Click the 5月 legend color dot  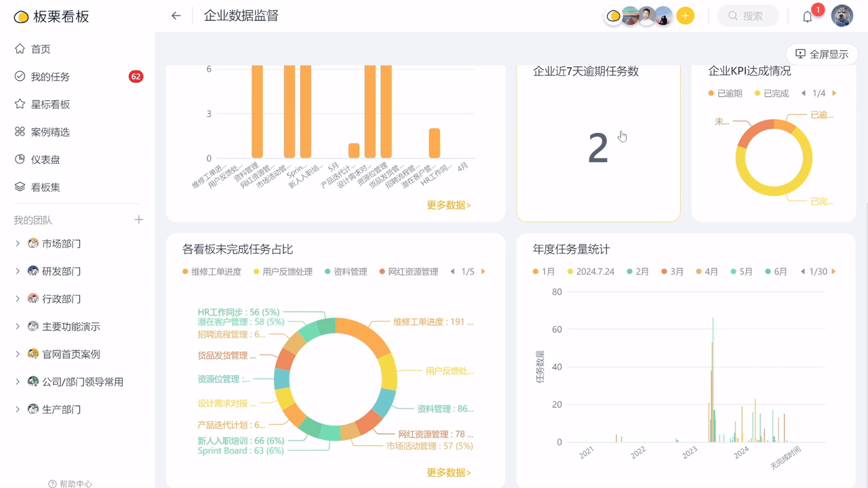732,272
